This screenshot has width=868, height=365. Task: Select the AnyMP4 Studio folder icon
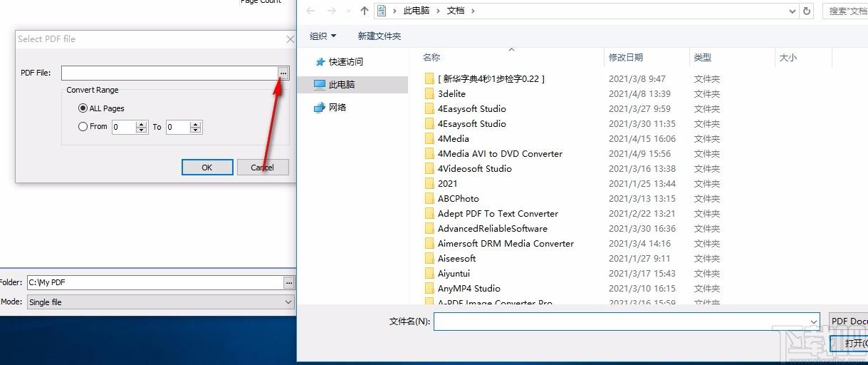[x=429, y=288]
